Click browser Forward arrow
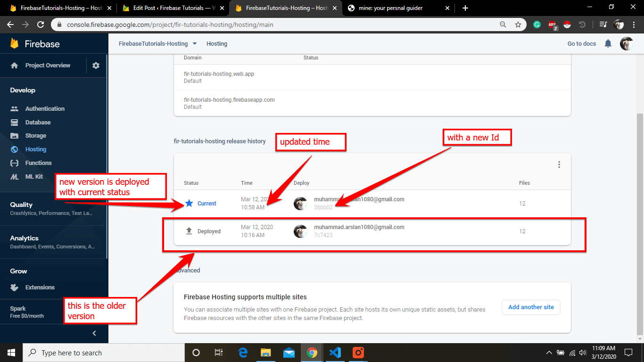This screenshot has width=644, height=362. tap(25, 25)
